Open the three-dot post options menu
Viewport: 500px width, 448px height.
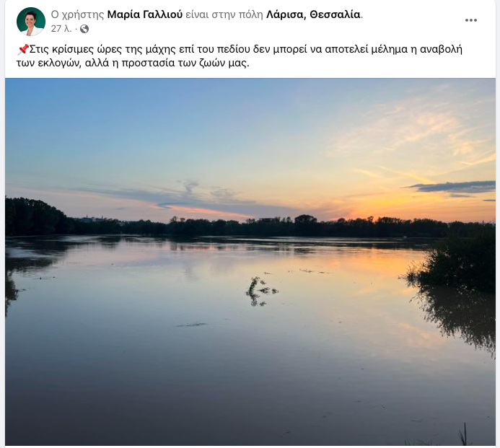click(x=470, y=20)
